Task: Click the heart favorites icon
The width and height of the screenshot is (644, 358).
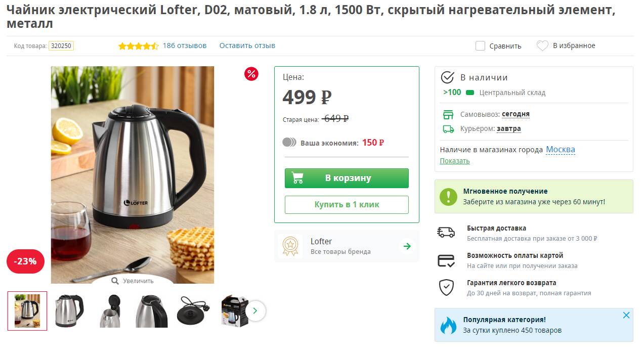Action: [x=542, y=46]
